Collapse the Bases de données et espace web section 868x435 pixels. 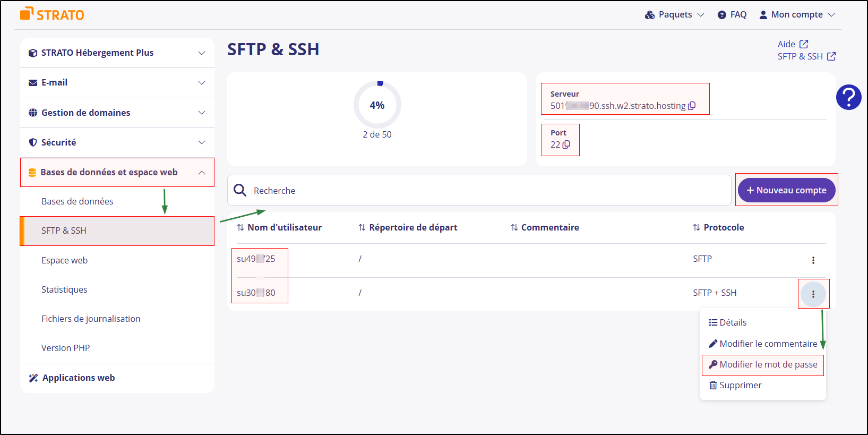(201, 172)
